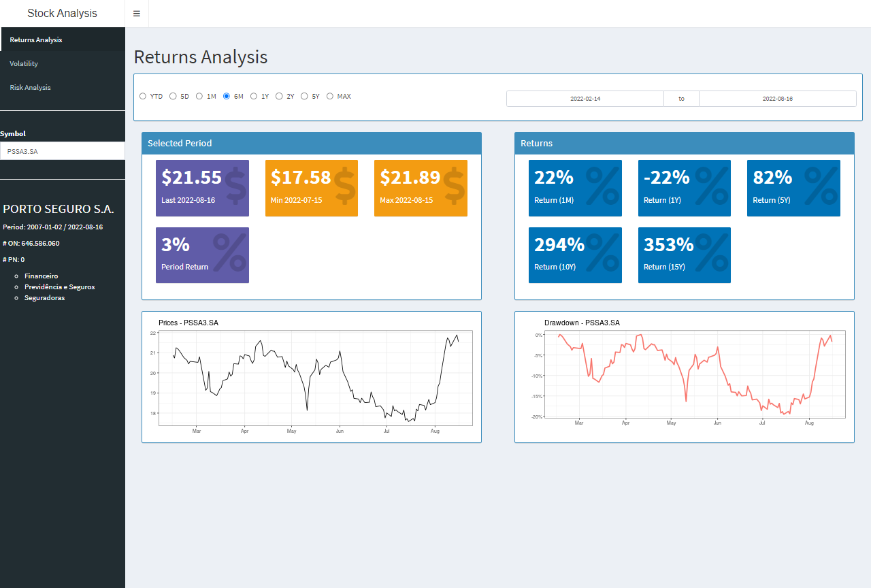Click the percent icon on Return (5Y) box
Image resolution: width=871 pixels, height=588 pixels.
click(x=821, y=185)
